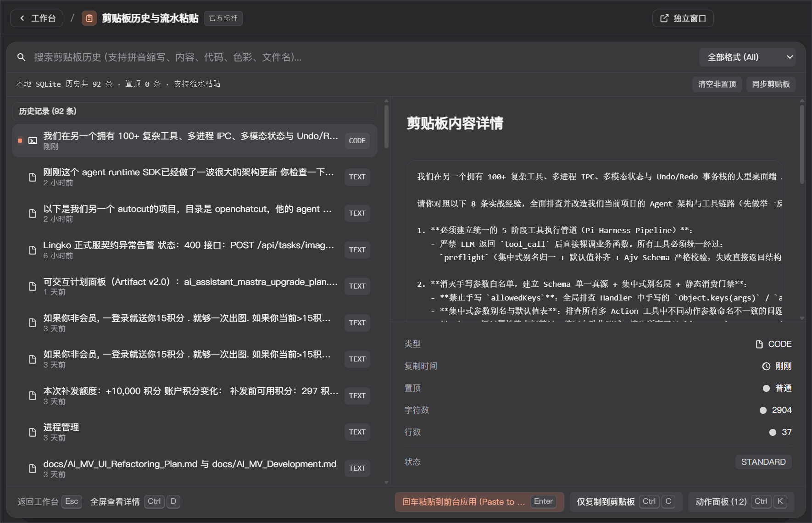Viewport: 812px width, 523px height.
Task: Select the '本次补发额度' history entry
Action: click(195, 395)
